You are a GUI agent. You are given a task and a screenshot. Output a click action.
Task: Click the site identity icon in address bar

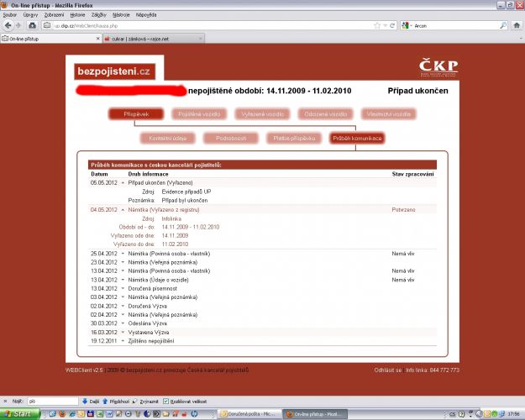47,25
